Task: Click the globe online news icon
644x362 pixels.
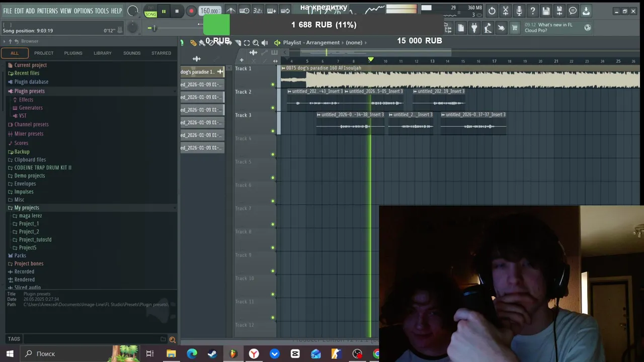Action: pos(588,28)
